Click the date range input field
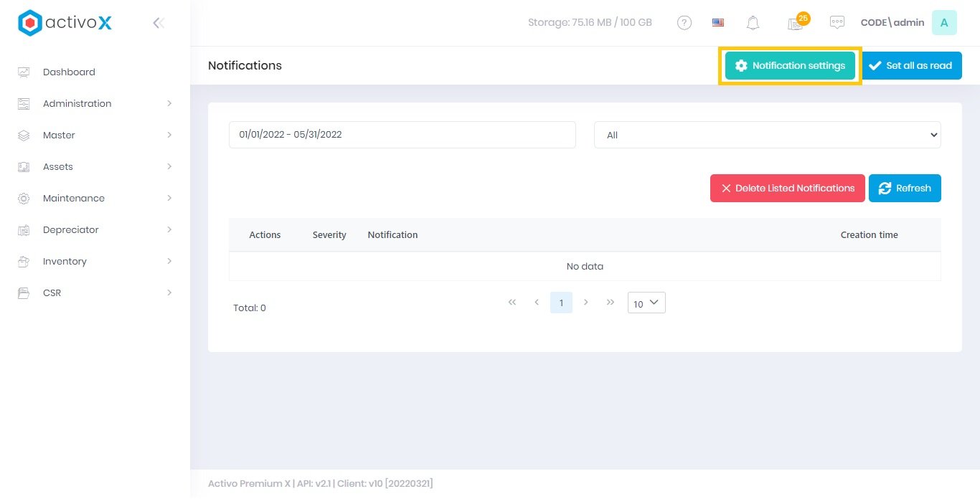The height and width of the screenshot is (499, 980). pyautogui.click(x=402, y=135)
